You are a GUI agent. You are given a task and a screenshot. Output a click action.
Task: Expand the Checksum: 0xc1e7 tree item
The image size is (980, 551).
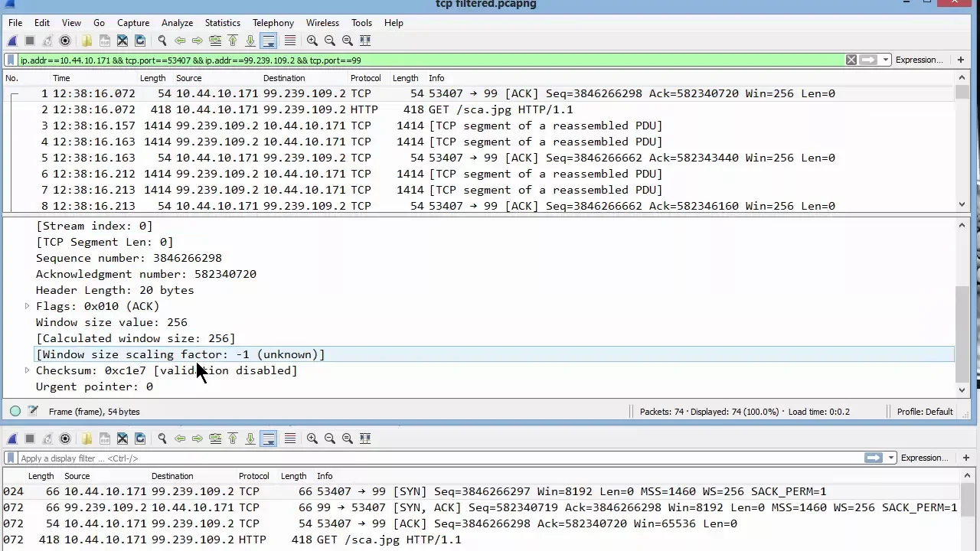[27, 370]
